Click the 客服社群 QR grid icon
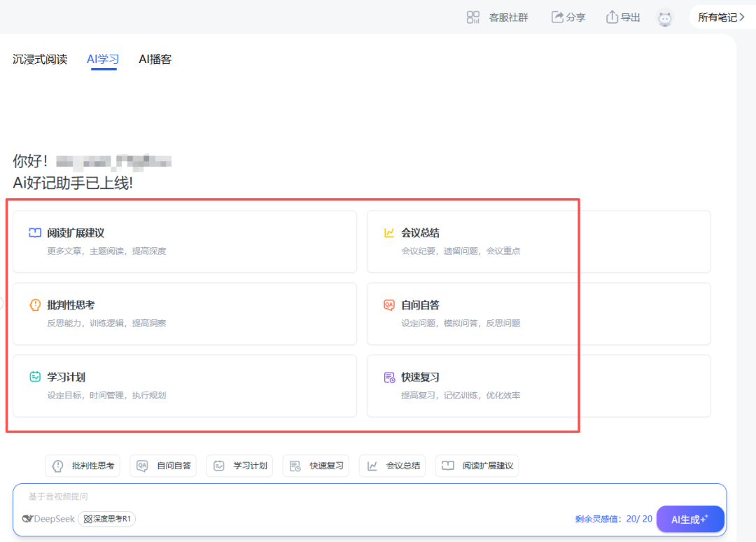Image resolution: width=756 pixels, height=542 pixels. point(473,18)
